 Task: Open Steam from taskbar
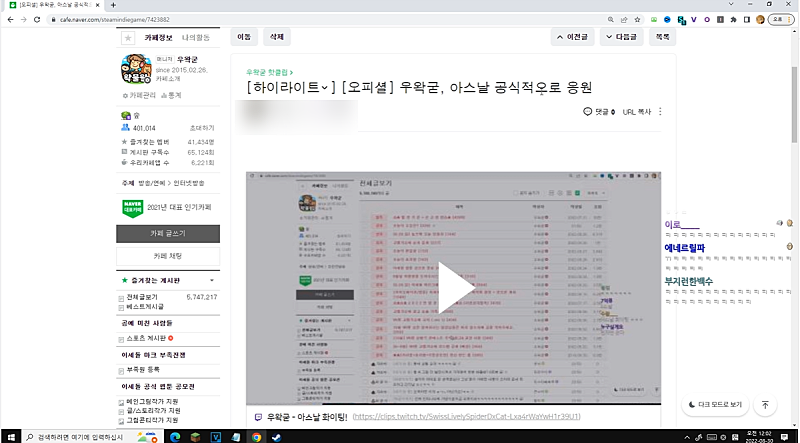pyautogui.click(x=275, y=437)
